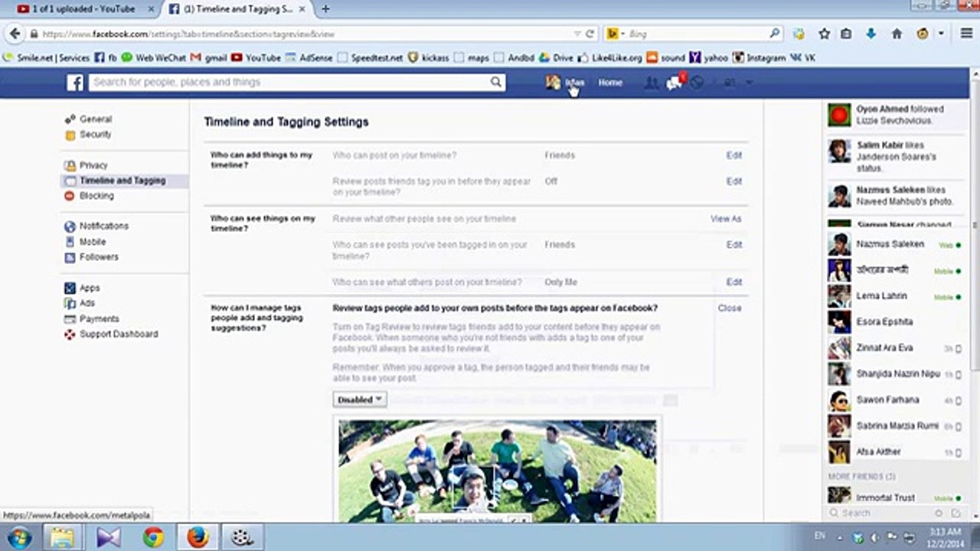Go to Home in Facebook header
This screenshot has width=980, height=551.
(610, 83)
